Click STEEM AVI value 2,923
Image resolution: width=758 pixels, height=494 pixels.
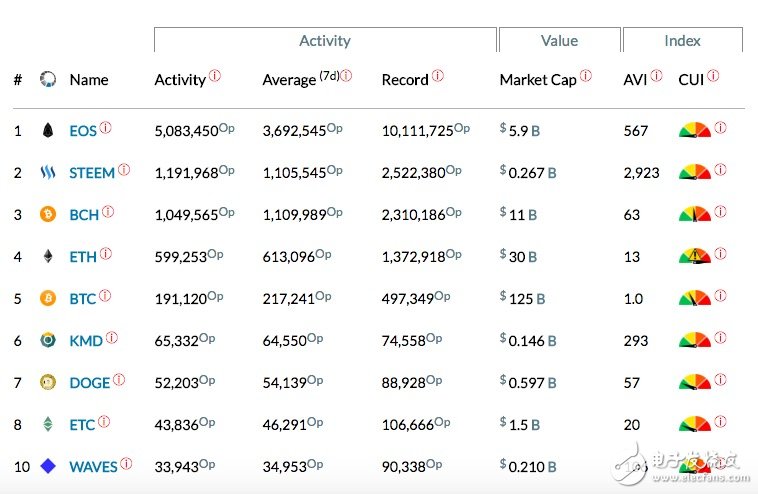[641, 173]
